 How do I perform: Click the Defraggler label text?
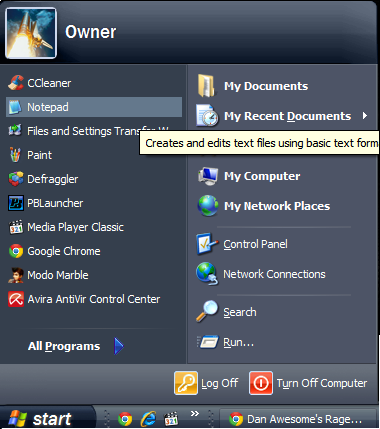[x=53, y=179]
